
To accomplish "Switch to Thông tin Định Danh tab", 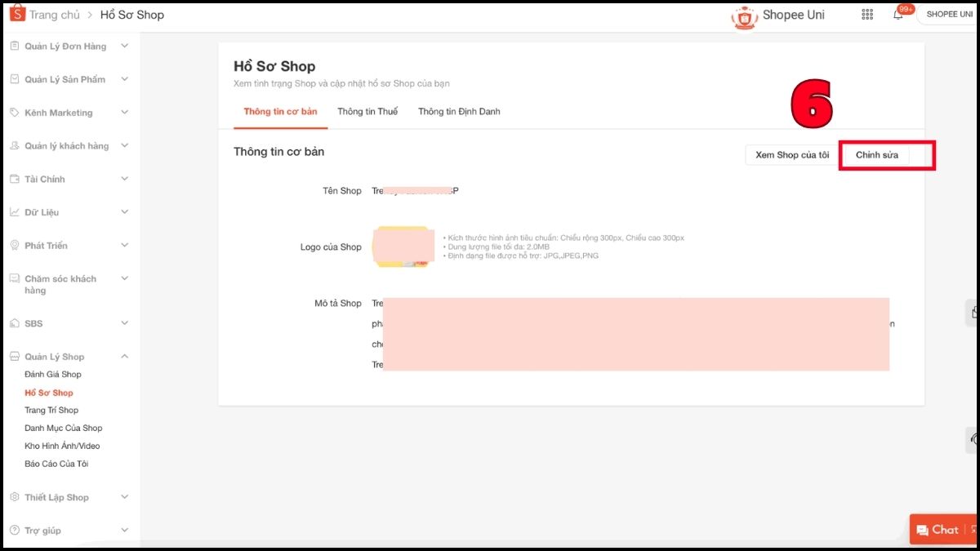I will pos(459,112).
